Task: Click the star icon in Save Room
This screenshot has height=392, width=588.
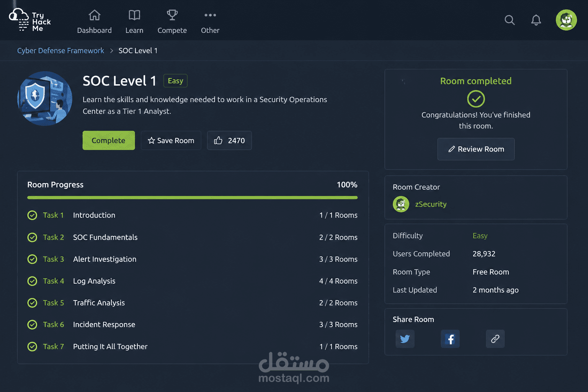Action: point(152,140)
